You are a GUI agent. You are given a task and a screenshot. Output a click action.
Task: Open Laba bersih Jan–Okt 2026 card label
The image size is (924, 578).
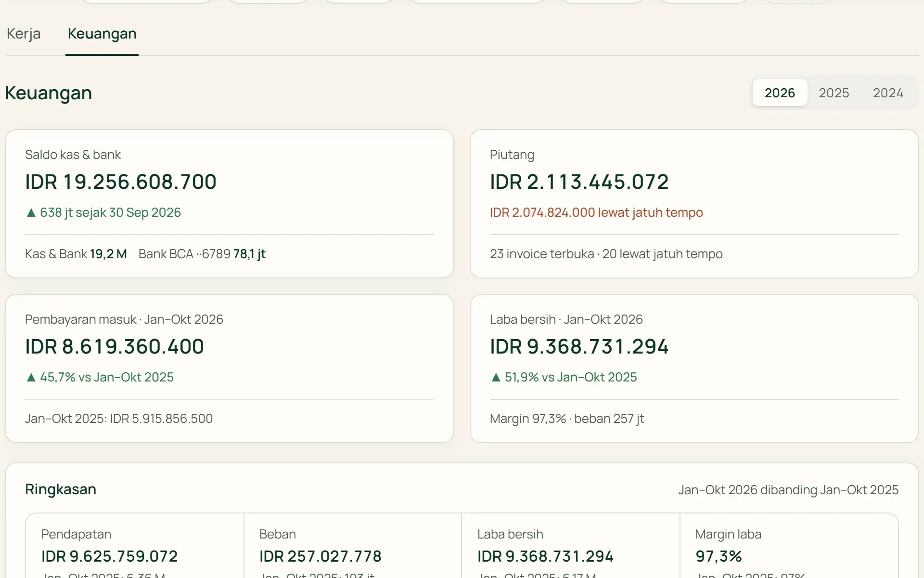tap(566, 319)
